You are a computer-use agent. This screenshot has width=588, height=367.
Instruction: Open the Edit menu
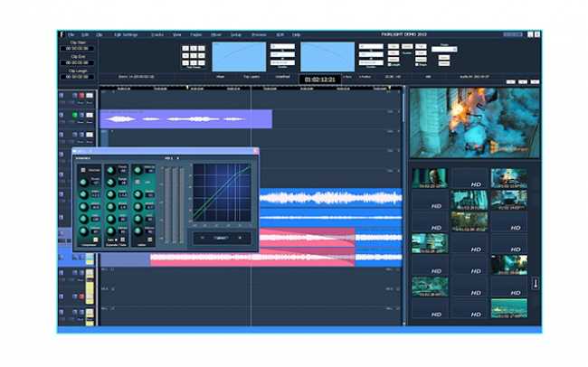(x=85, y=34)
